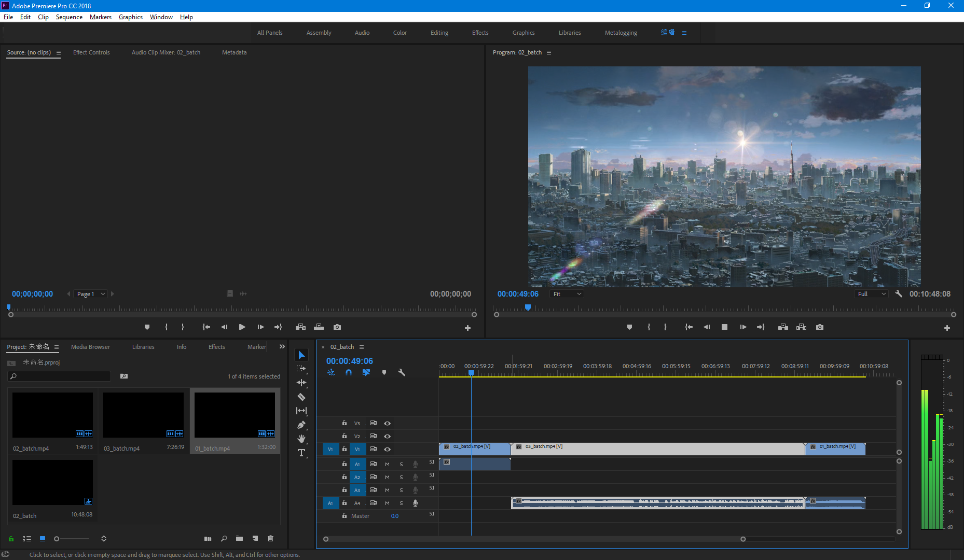Image resolution: width=964 pixels, height=560 pixels.
Task: Select 03_batch.mp4 thumbnail in Project panel
Action: coord(144,415)
